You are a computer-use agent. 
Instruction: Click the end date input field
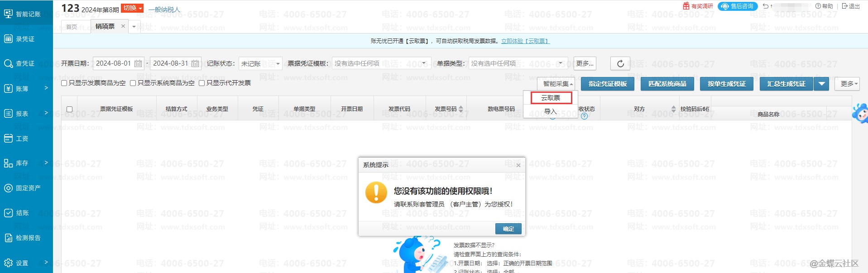click(171, 64)
